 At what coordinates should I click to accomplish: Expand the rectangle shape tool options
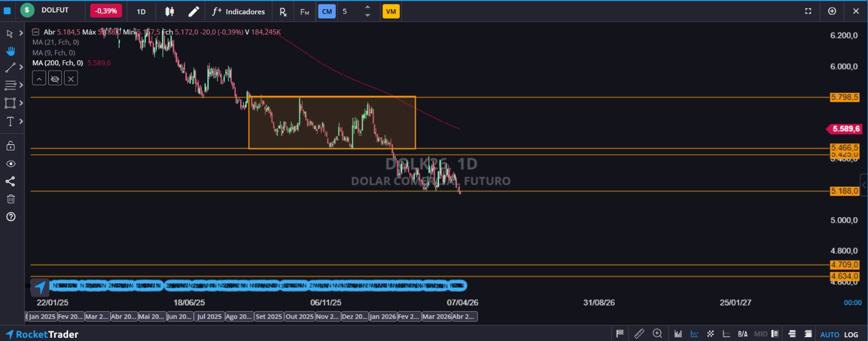(x=21, y=103)
